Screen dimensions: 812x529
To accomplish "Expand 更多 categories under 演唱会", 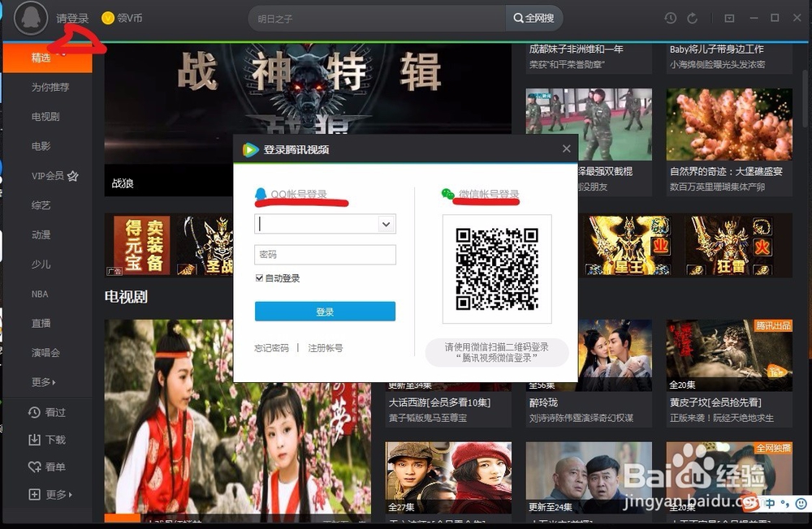I will point(44,382).
